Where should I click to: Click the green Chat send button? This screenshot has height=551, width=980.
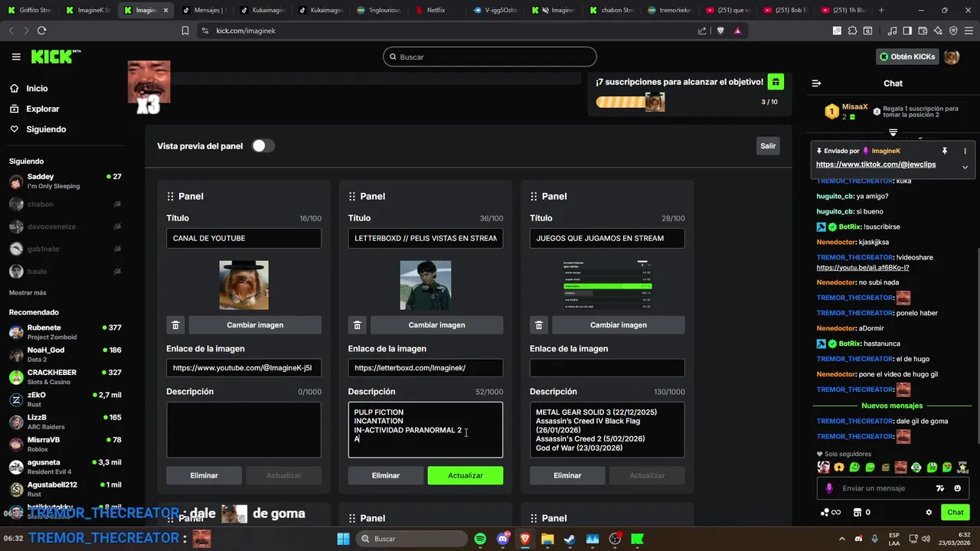[x=955, y=513]
